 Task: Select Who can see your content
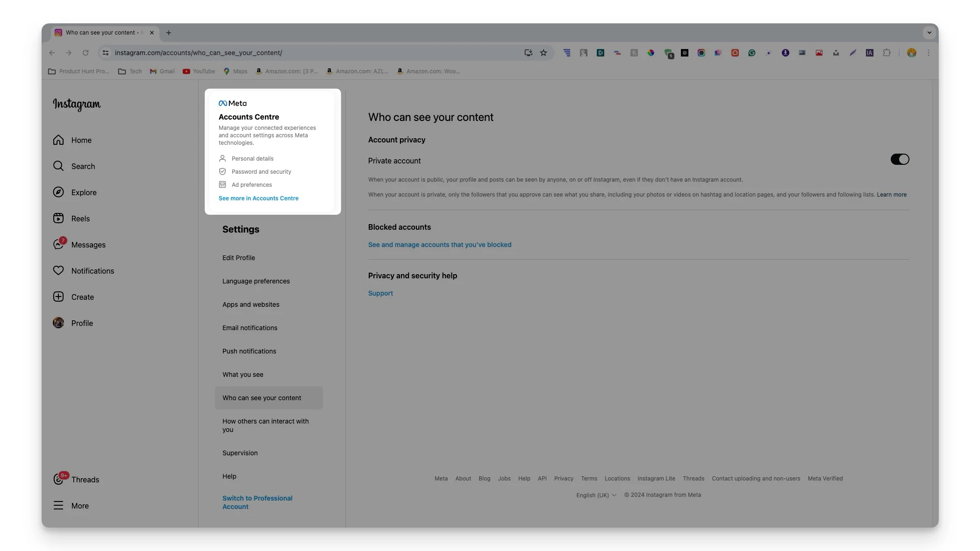click(x=262, y=398)
